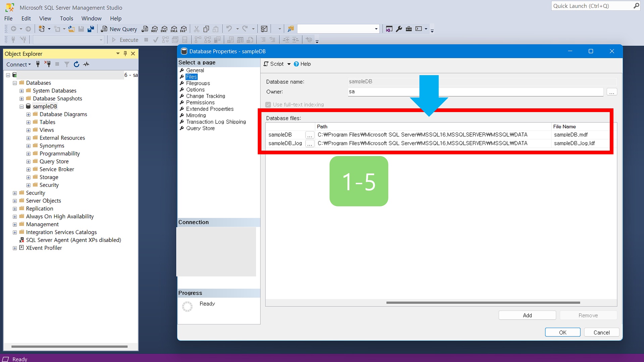This screenshot has height=362, width=644.
Task: Open a new DAX query
Action: 184,29
